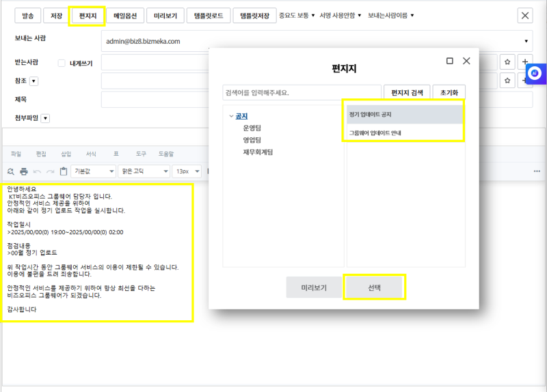The height and width of the screenshot is (392, 547).
Task: Open the editor 서식 menu
Action: click(91, 154)
